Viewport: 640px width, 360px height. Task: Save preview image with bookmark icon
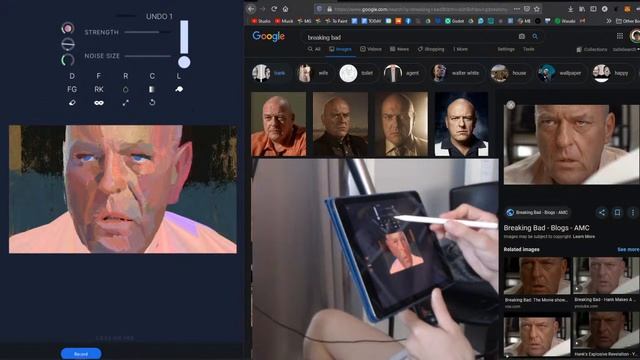coord(618,212)
